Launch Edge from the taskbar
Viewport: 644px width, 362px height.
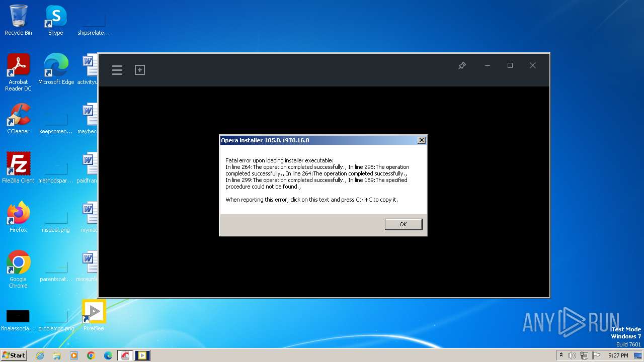tap(108, 355)
